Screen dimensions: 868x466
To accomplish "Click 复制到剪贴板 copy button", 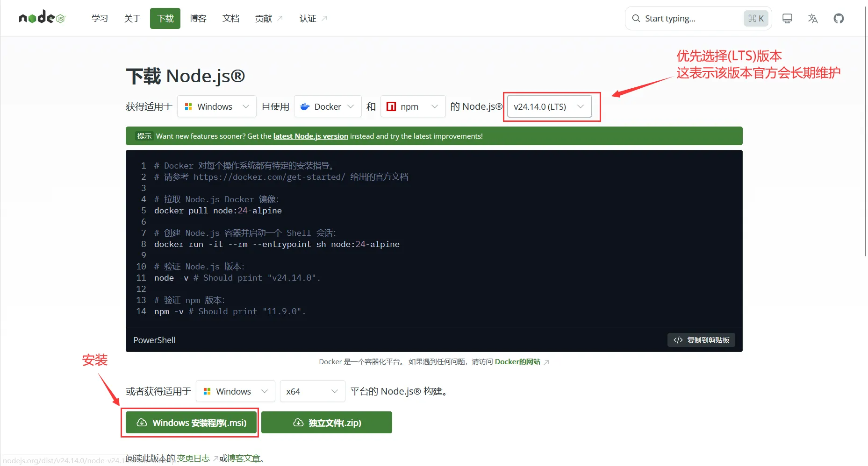I will point(701,340).
